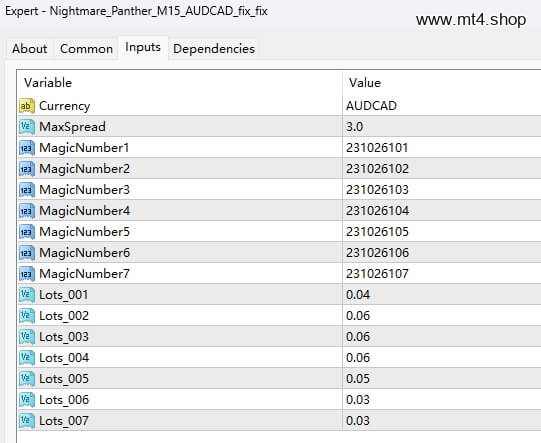Select the Lots_001 variable name
Viewport: 541px width, 443px height.
64,295
